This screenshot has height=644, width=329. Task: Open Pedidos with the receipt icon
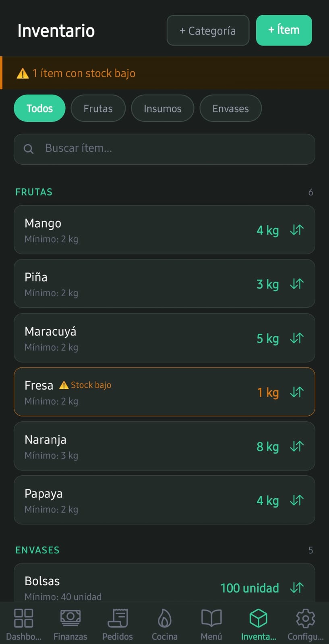click(118, 618)
